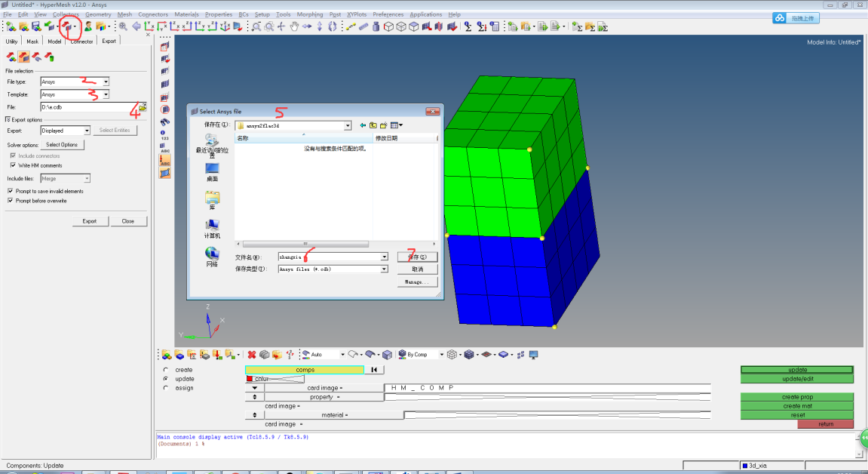Click the Export Solver Deck toolbar icon

[x=66, y=27]
